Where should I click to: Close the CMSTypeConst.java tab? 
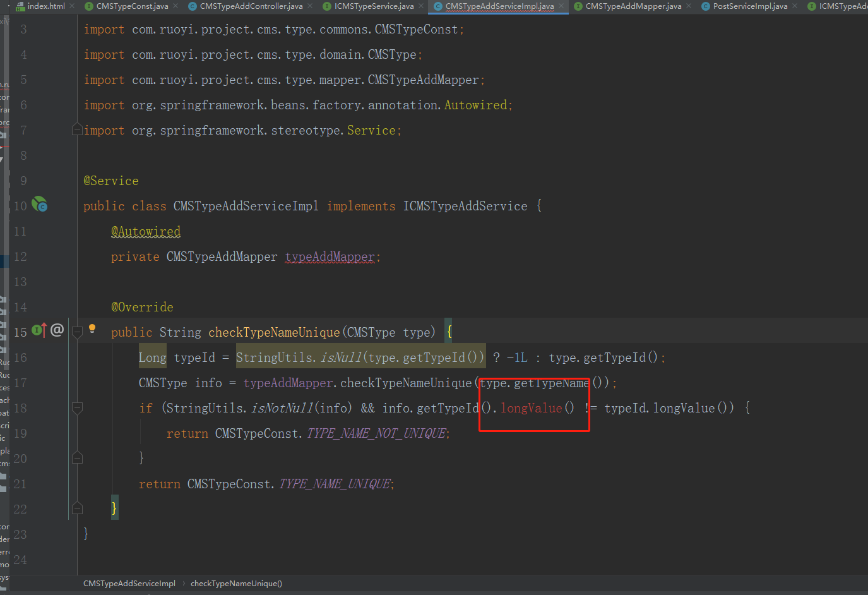point(175,6)
